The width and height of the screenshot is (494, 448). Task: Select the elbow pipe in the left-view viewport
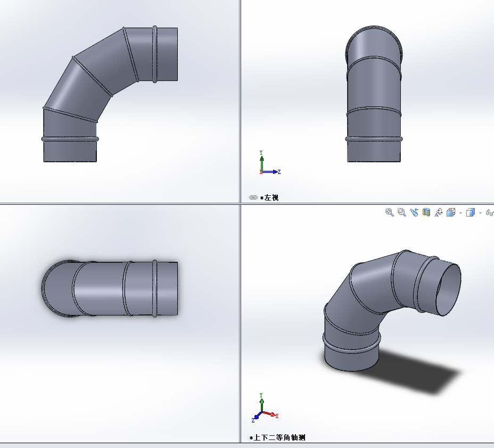(374, 95)
